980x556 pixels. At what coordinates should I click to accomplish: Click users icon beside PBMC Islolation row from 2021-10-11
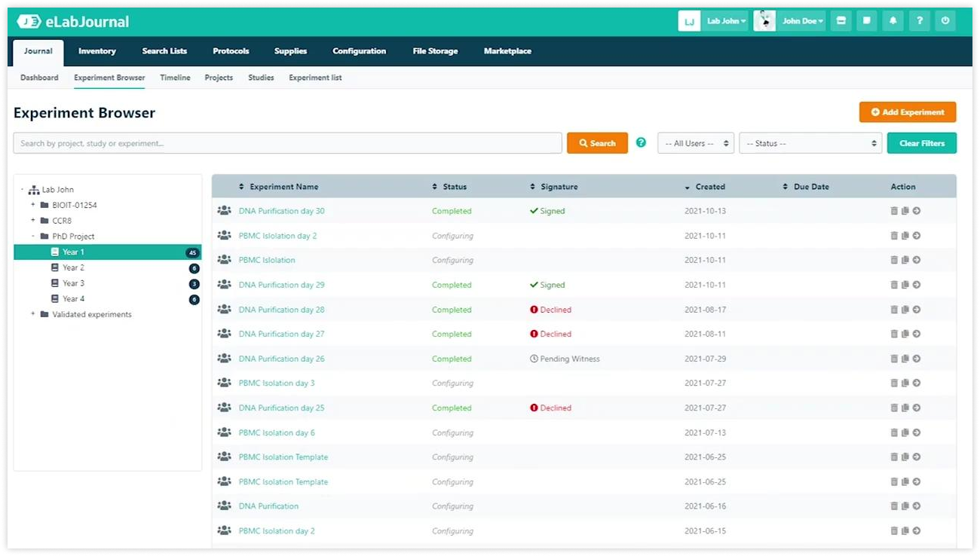click(224, 260)
